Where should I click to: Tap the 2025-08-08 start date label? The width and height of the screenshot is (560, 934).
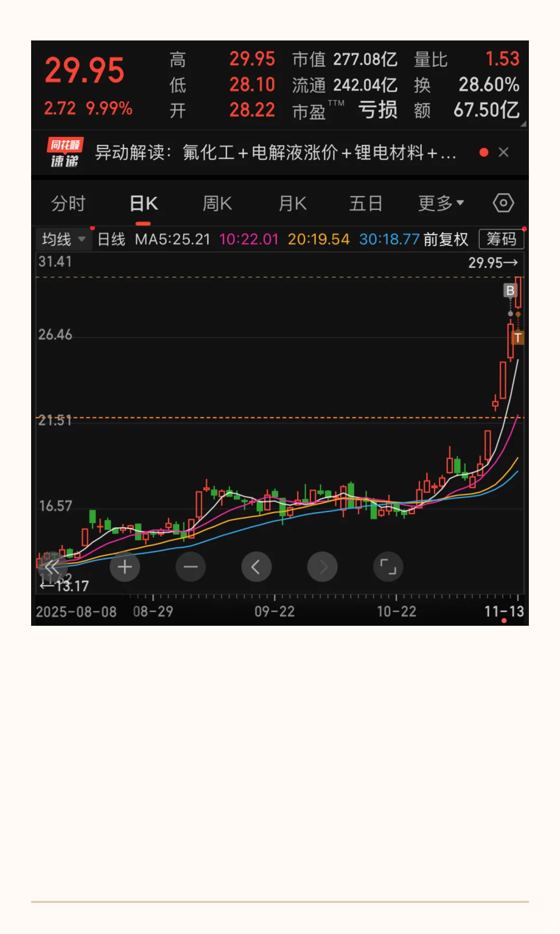(x=76, y=612)
